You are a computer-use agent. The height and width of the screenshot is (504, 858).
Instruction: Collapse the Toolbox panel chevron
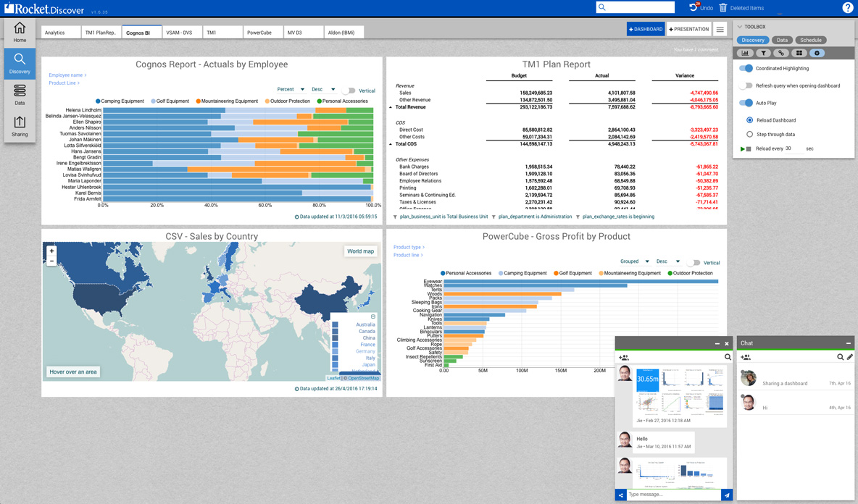tap(740, 27)
